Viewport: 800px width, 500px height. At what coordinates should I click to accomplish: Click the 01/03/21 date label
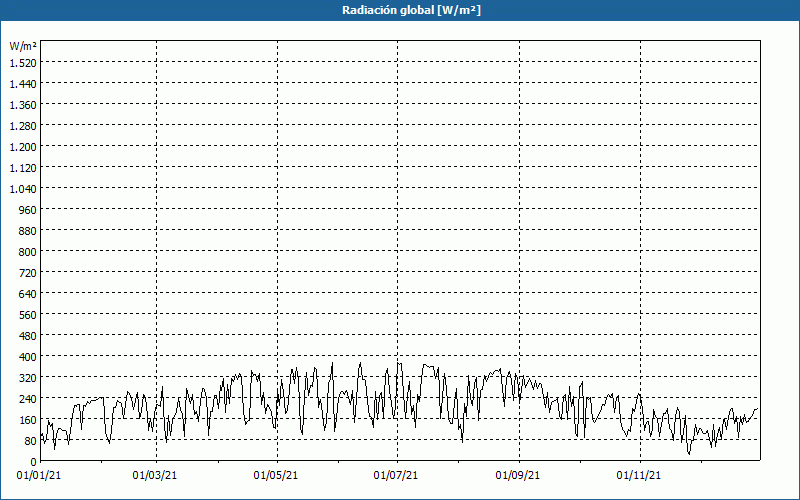pos(155,476)
